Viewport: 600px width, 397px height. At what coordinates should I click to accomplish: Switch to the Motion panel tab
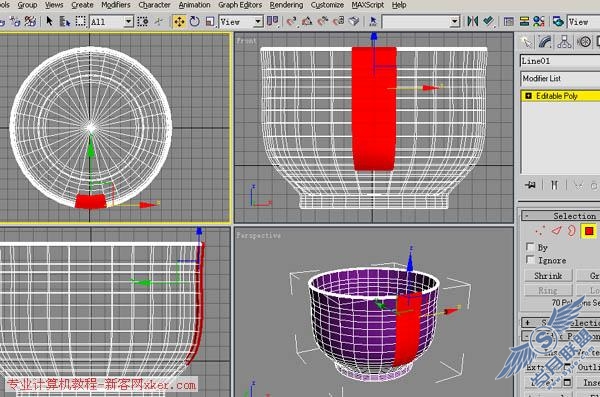[x=584, y=42]
